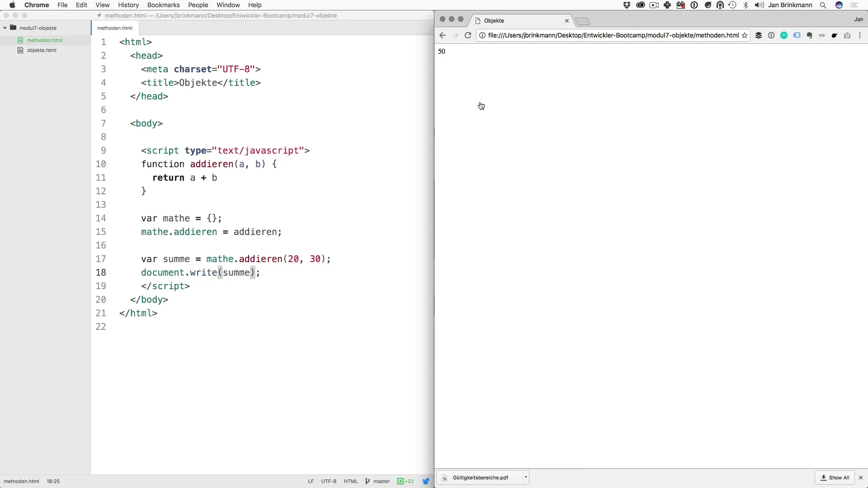This screenshot has height=488, width=868.
Task: Click the green round m extension
Action: 784,35
